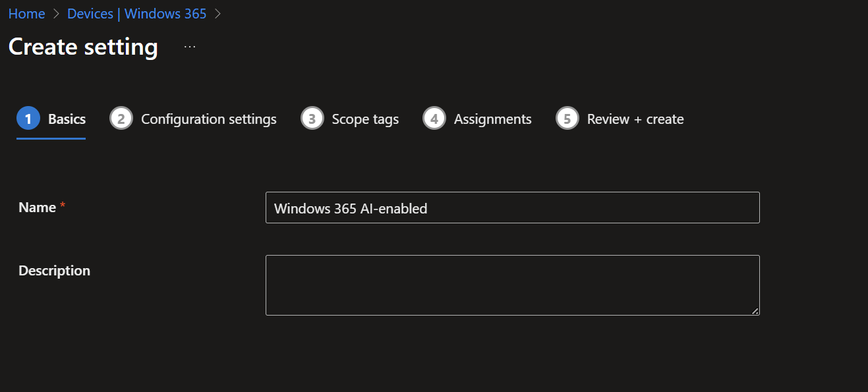The height and width of the screenshot is (392, 868).
Task: Open the ellipsis menu beside Create setting
Action: [x=190, y=47]
